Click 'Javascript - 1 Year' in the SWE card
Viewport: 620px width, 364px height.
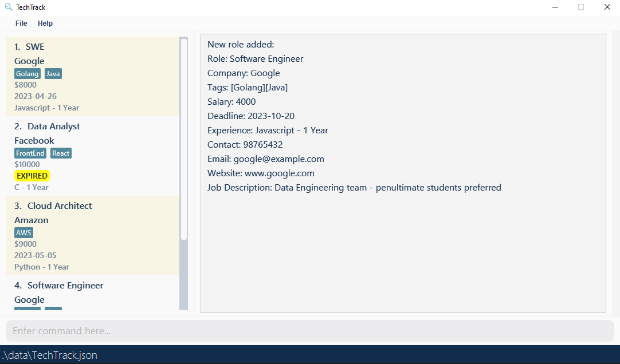[46, 108]
